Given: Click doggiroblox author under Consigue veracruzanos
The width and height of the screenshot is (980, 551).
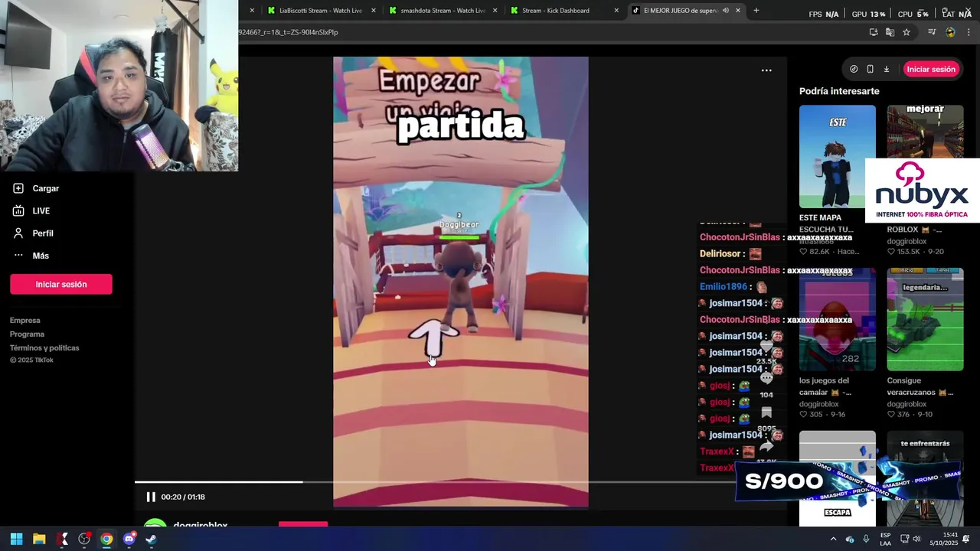Looking at the screenshot, I should [x=906, y=404].
